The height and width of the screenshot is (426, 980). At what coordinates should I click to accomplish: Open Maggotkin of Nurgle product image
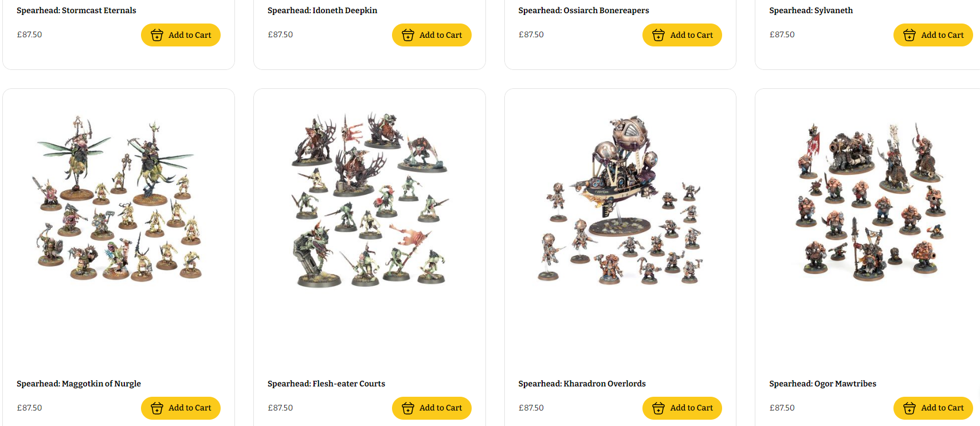pos(119,198)
